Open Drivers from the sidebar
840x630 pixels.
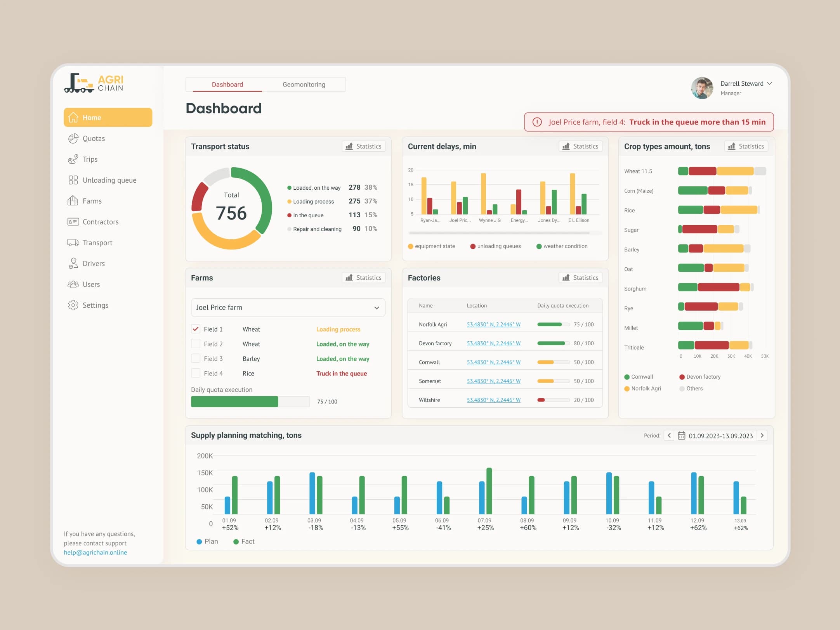pyautogui.click(x=108, y=263)
